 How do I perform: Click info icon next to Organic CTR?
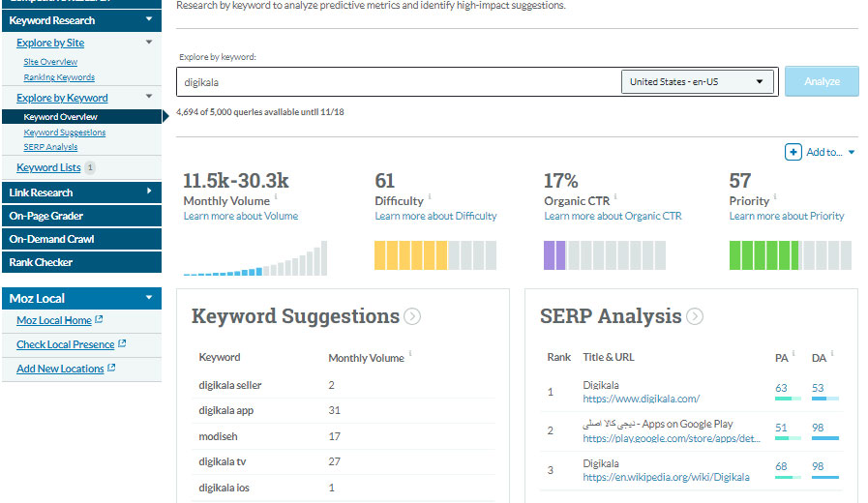(x=615, y=197)
